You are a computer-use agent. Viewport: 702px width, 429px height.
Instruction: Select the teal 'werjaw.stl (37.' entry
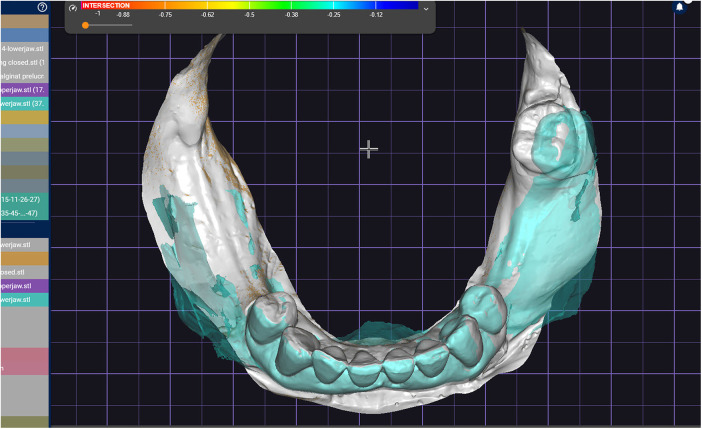25,103
